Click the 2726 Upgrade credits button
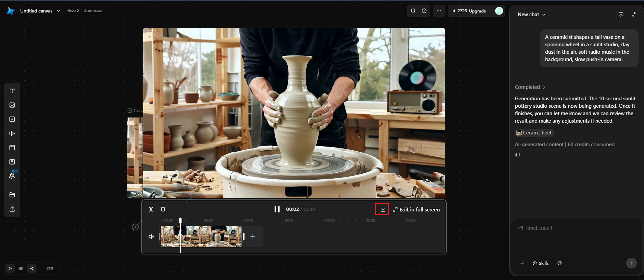 coord(469,11)
